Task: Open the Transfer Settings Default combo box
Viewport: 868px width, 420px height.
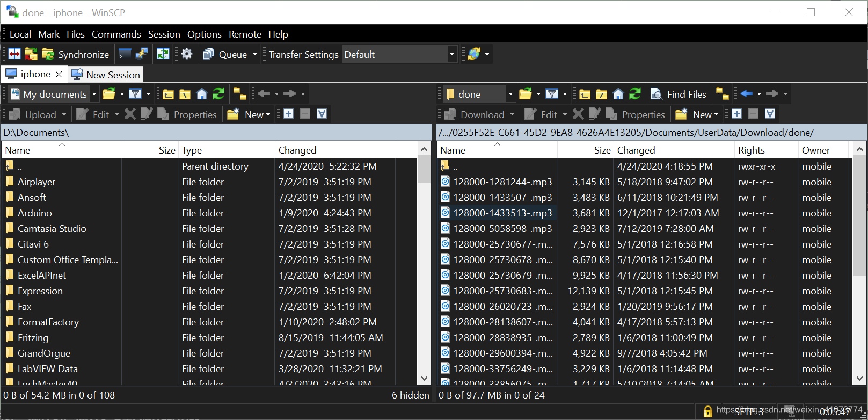Action: coord(399,54)
